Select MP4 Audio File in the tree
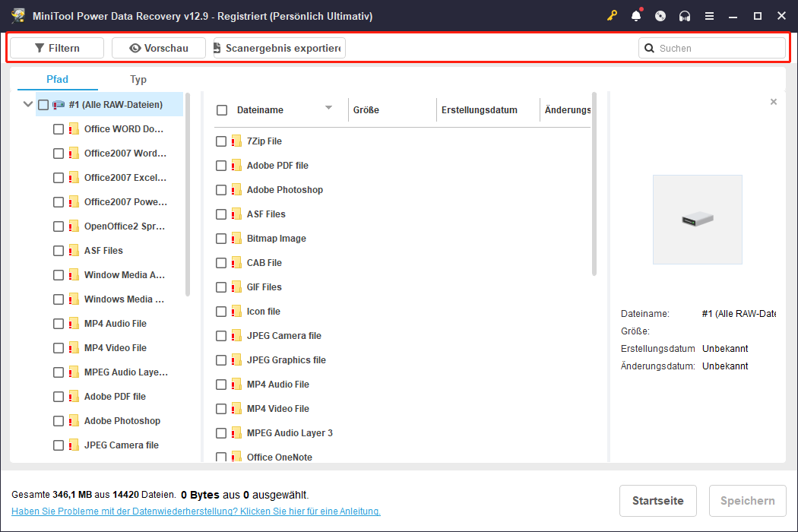This screenshot has width=798, height=532. tap(115, 323)
